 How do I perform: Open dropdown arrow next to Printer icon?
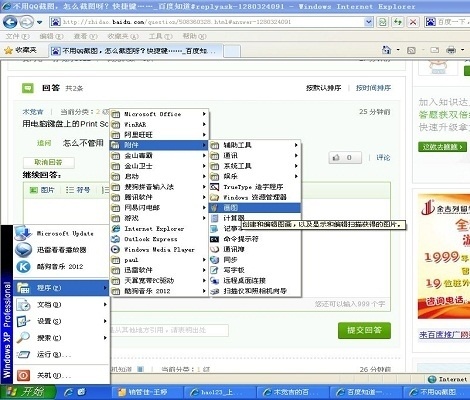click(463, 50)
